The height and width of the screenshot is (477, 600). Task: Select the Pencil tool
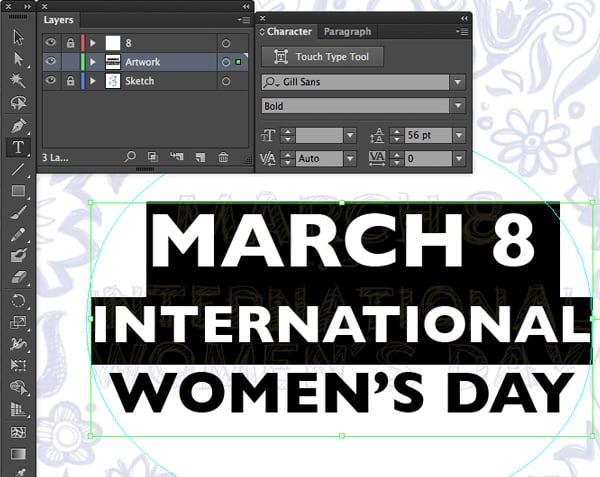(x=18, y=234)
